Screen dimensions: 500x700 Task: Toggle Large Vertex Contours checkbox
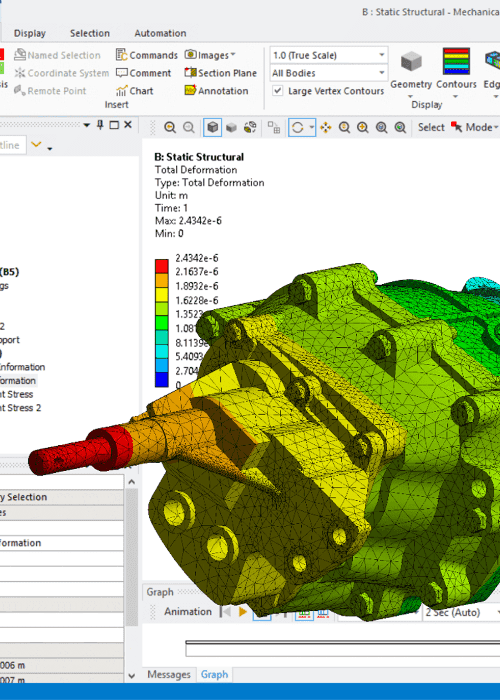pos(278,91)
